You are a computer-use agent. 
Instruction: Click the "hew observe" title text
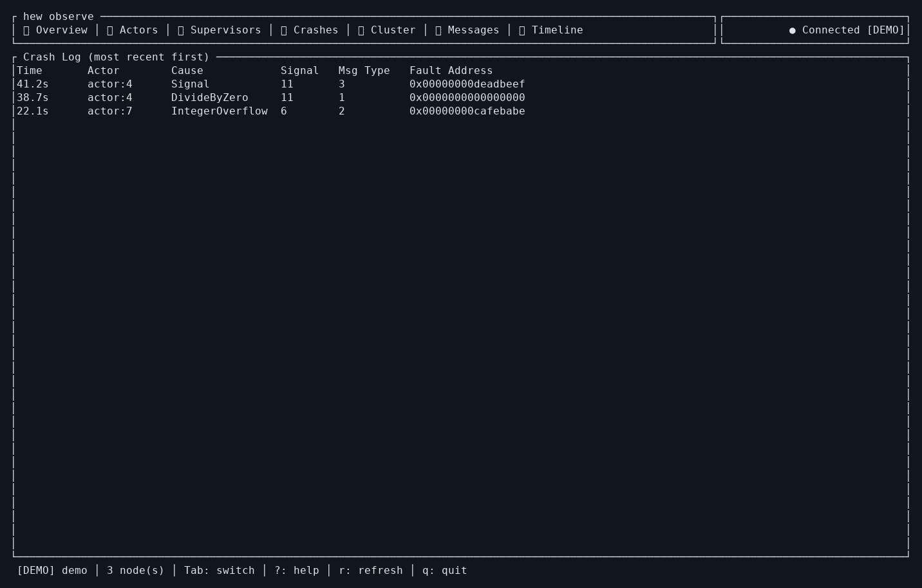coord(59,17)
